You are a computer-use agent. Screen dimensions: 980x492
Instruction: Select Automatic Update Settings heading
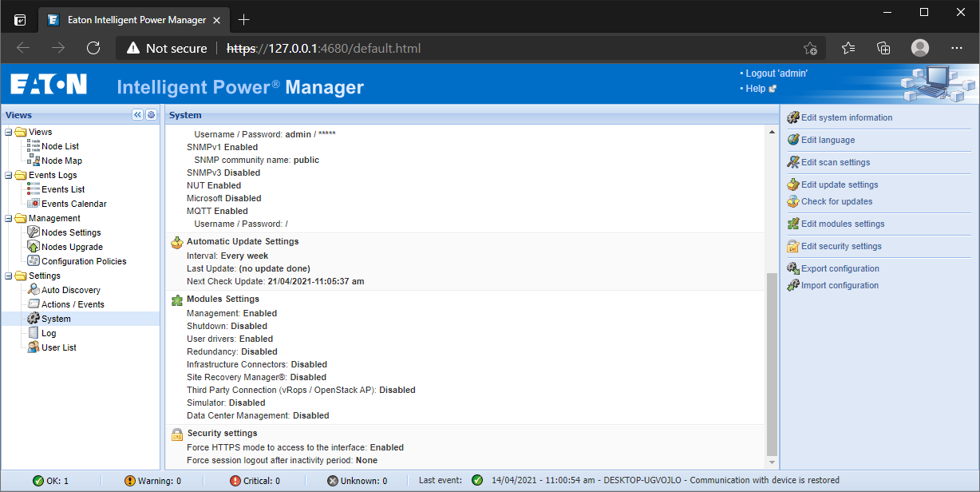pos(243,241)
